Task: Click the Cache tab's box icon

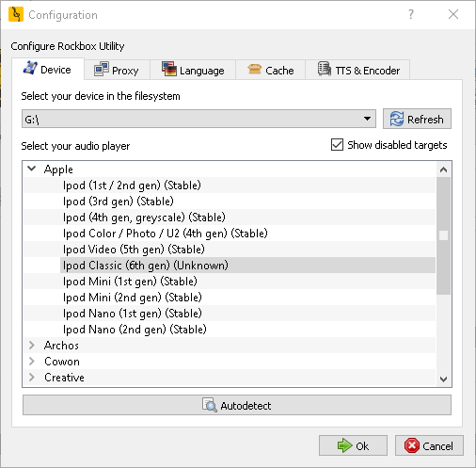Action: (x=254, y=69)
